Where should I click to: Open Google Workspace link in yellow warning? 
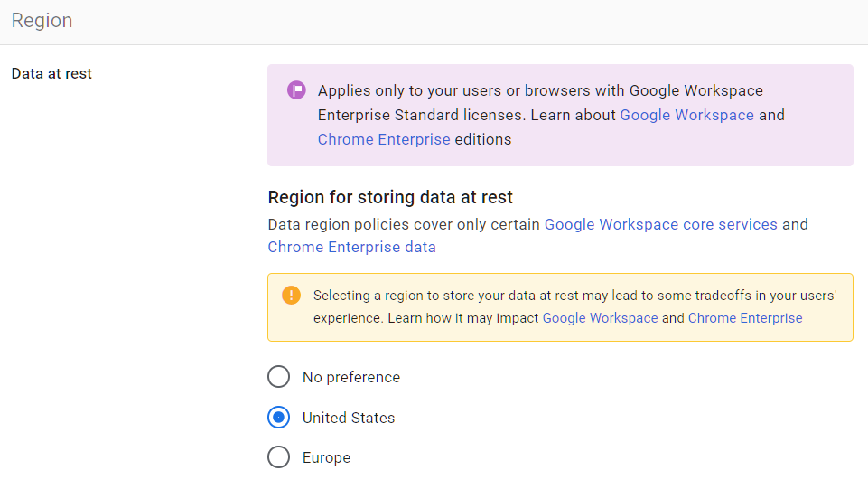tap(600, 318)
